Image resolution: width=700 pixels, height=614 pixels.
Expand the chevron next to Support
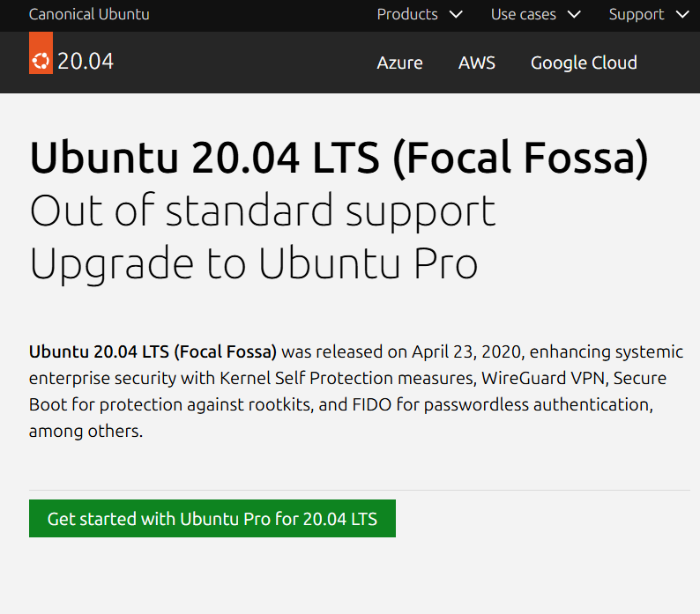pyautogui.click(x=681, y=15)
